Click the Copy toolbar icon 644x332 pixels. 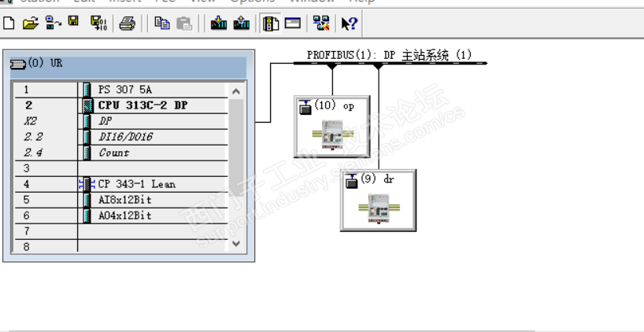162,23
